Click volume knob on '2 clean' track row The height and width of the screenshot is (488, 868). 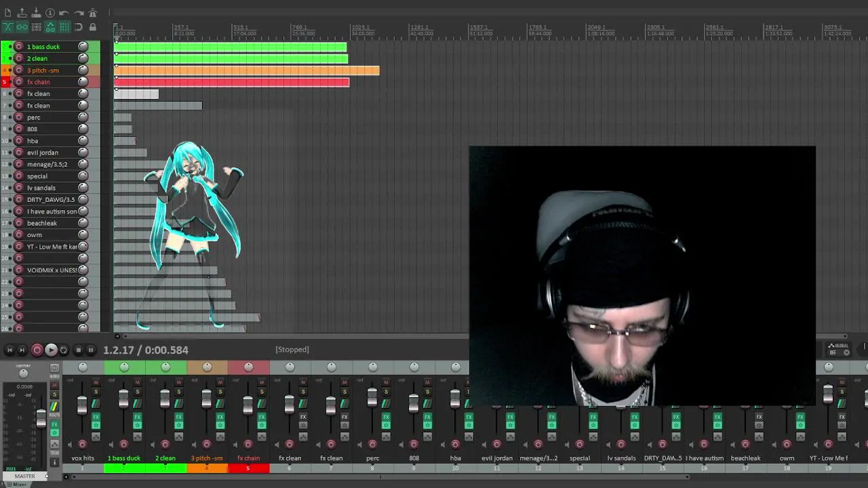(83, 58)
